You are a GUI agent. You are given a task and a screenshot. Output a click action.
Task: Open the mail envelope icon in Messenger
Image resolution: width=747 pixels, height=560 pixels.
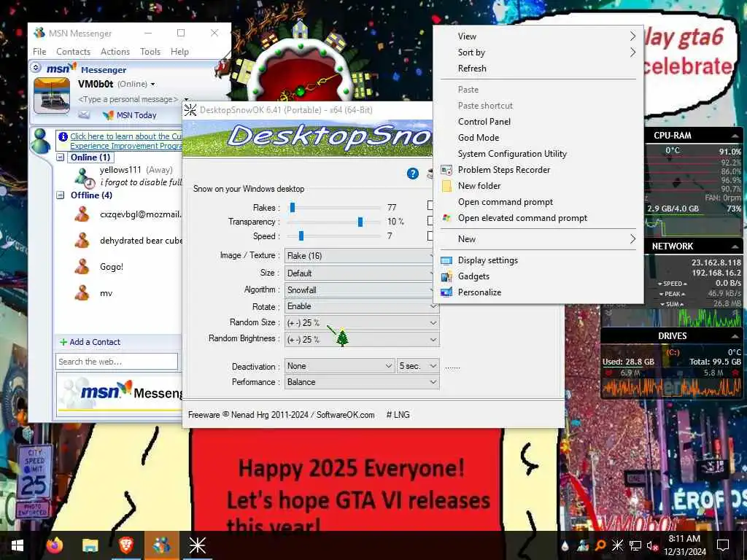pyautogui.click(x=84, y=114)
